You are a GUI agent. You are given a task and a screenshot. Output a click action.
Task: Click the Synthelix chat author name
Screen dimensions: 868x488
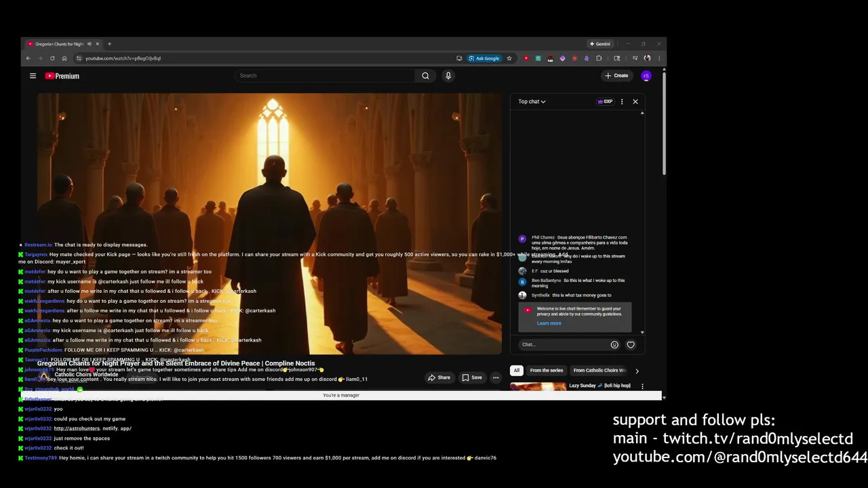pos(540,295)
